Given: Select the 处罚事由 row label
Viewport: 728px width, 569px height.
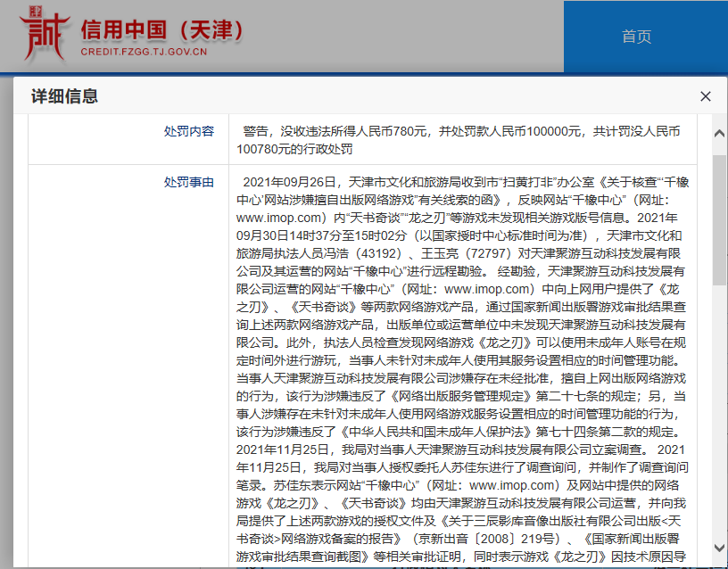Looking at the screenshot, I should (x=188, y=181).
